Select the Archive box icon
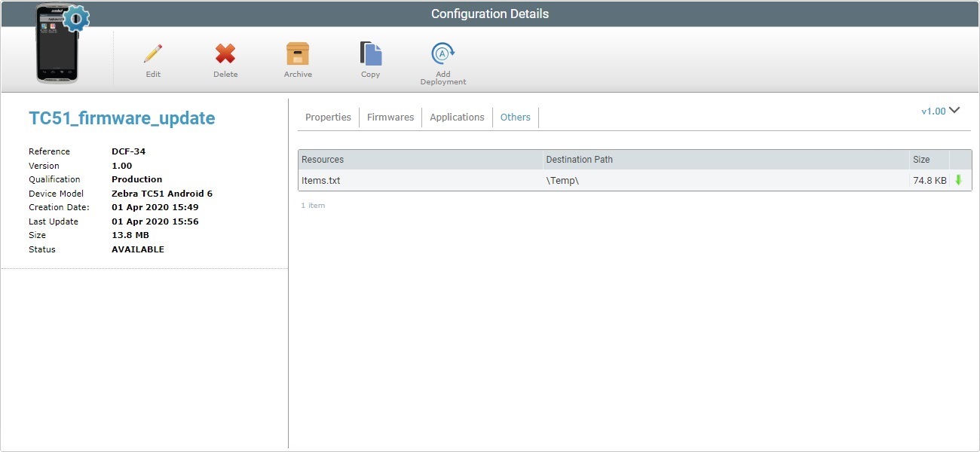The height and width of the screenshot is (452, 980). (x=297, y=54)
